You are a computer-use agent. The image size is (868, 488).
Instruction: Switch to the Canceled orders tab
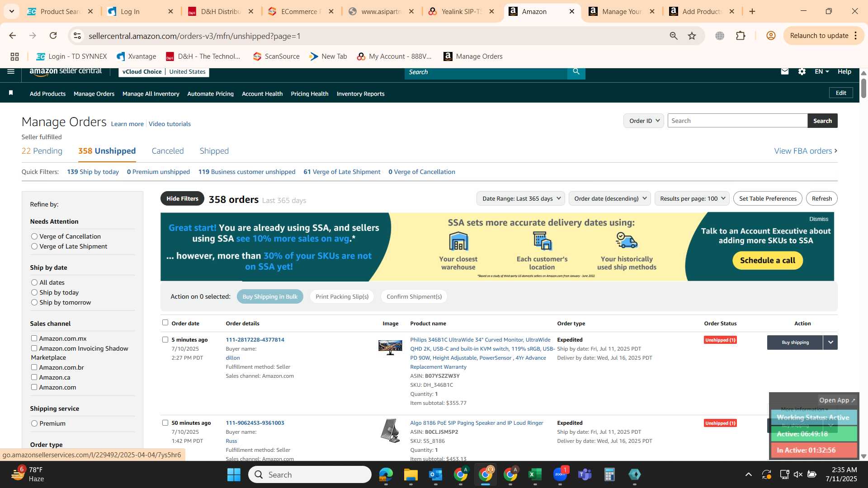coord(168,151)
